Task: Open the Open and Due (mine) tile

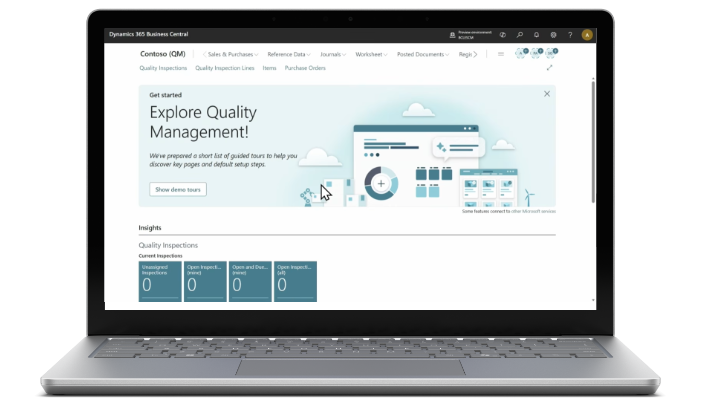Action: click(x=250, y=281)
